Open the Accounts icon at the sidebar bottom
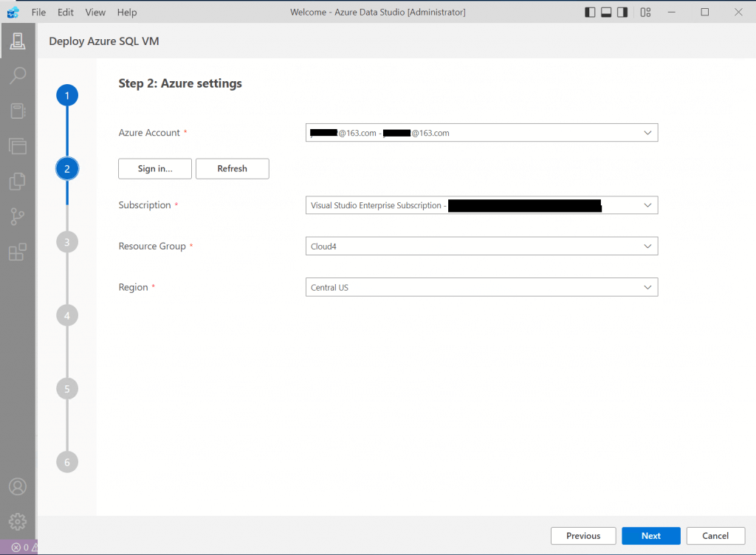Image resolution: width=756 pixels, height=555 pixels. tap(18, 486)
